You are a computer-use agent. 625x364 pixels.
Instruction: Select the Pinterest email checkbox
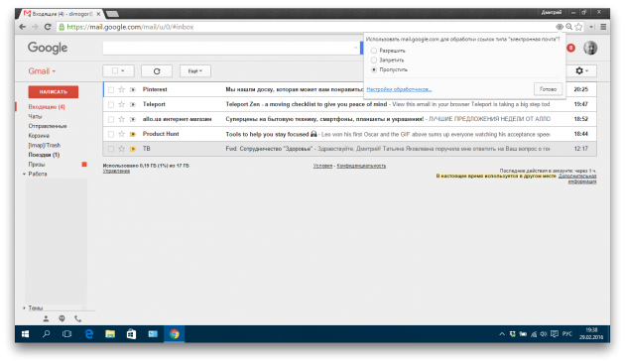point(111,89)
